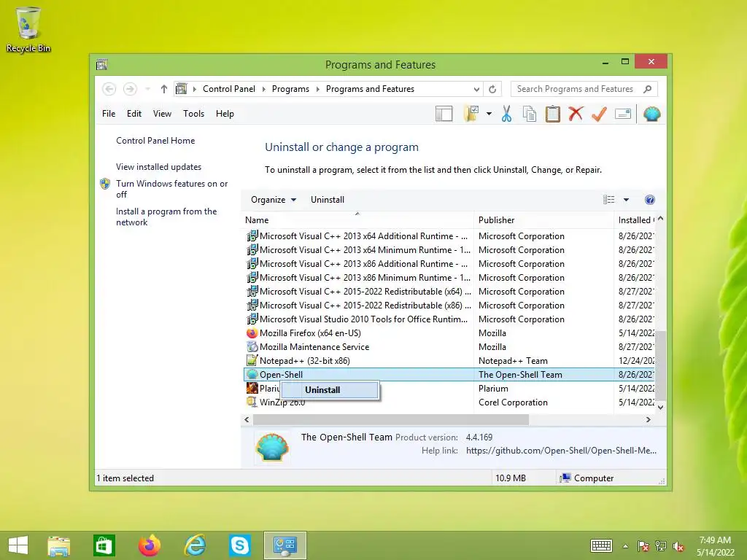Click the vertical scrollbar down arrow
Viewport: 747px width, 560px height.
(660, 407)
